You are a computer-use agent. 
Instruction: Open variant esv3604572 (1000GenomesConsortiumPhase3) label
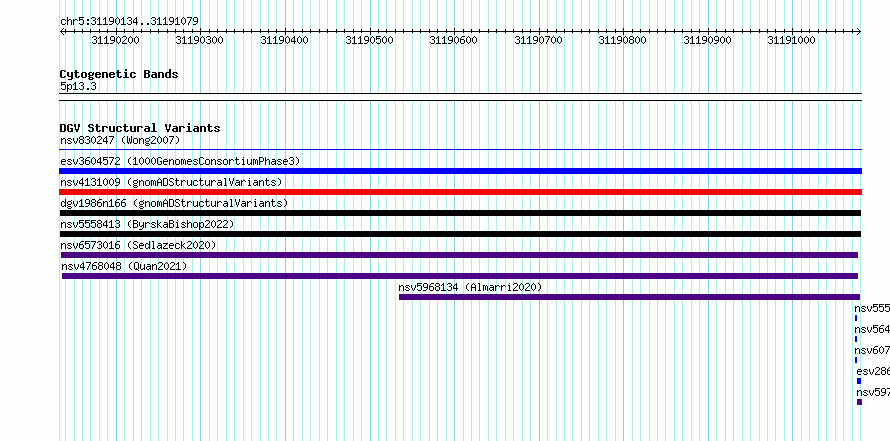[x=180, y=161]
